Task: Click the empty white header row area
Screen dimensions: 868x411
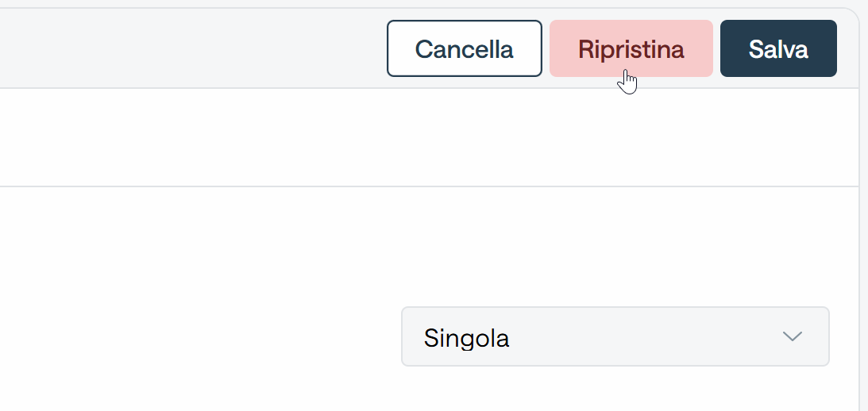Action: [429, 137]
